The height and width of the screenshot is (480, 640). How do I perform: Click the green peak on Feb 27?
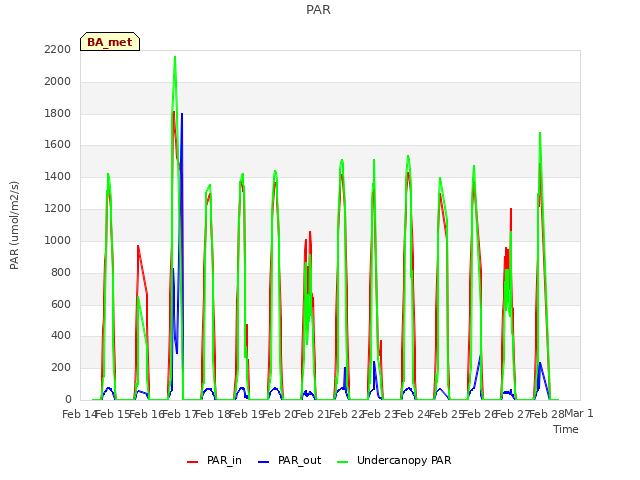[540, 133]
